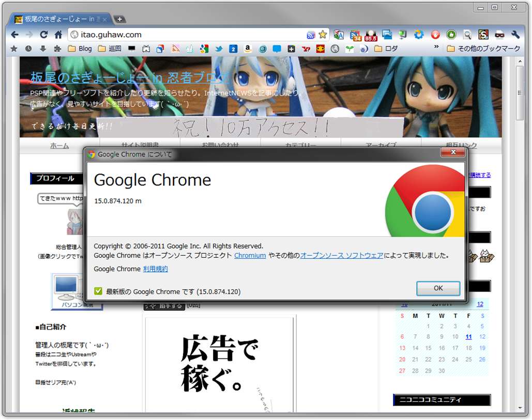Open the Twitter bird bookmark
This screenshot has width=532, height=420.
pos(219,49)
